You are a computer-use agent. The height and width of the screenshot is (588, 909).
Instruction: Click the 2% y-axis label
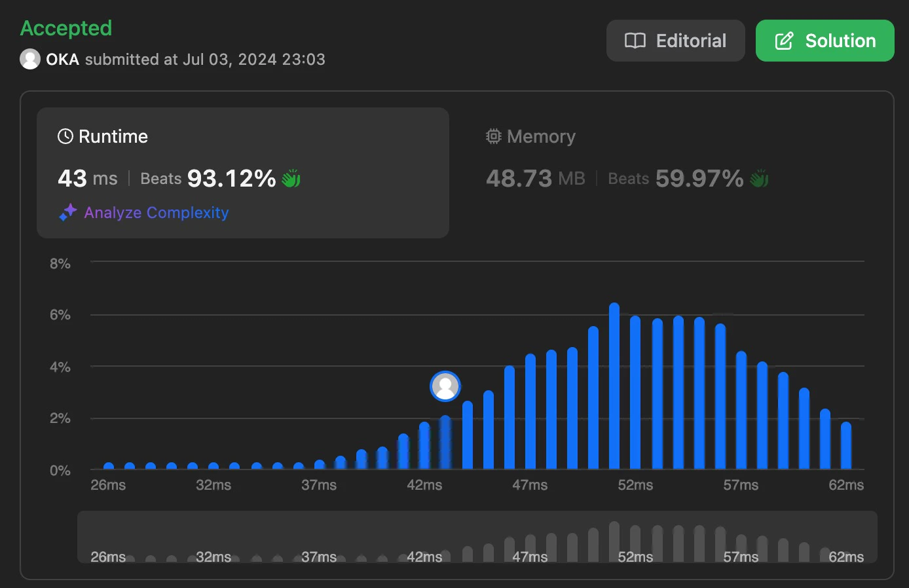pos(60,418)
